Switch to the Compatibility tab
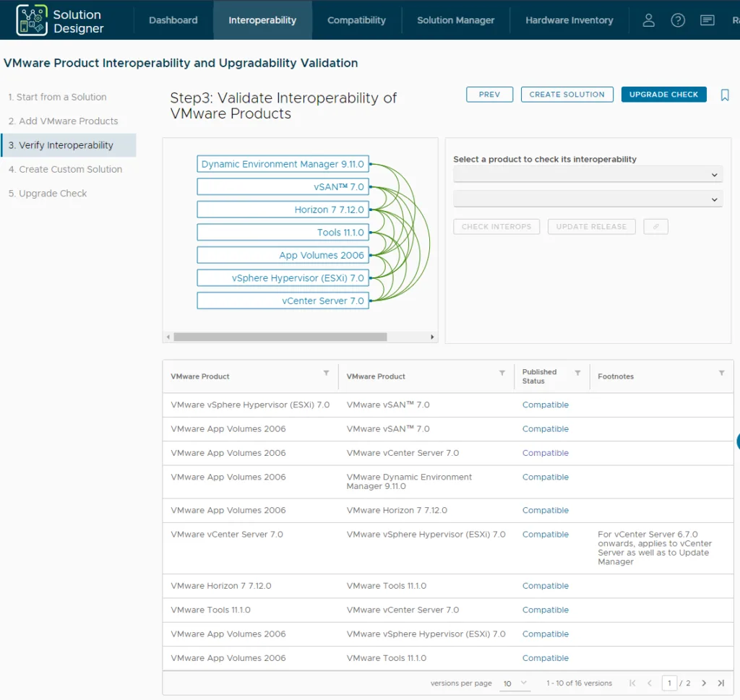 tap(356, 20)
